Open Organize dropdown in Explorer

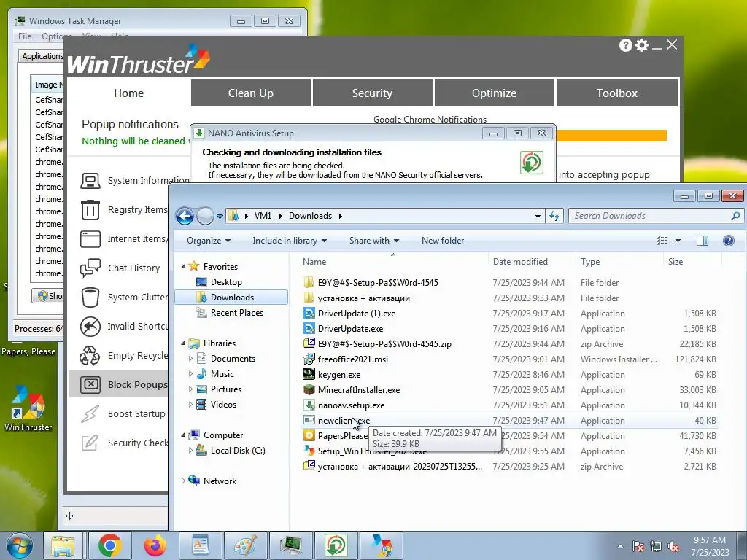coord(209,241)
